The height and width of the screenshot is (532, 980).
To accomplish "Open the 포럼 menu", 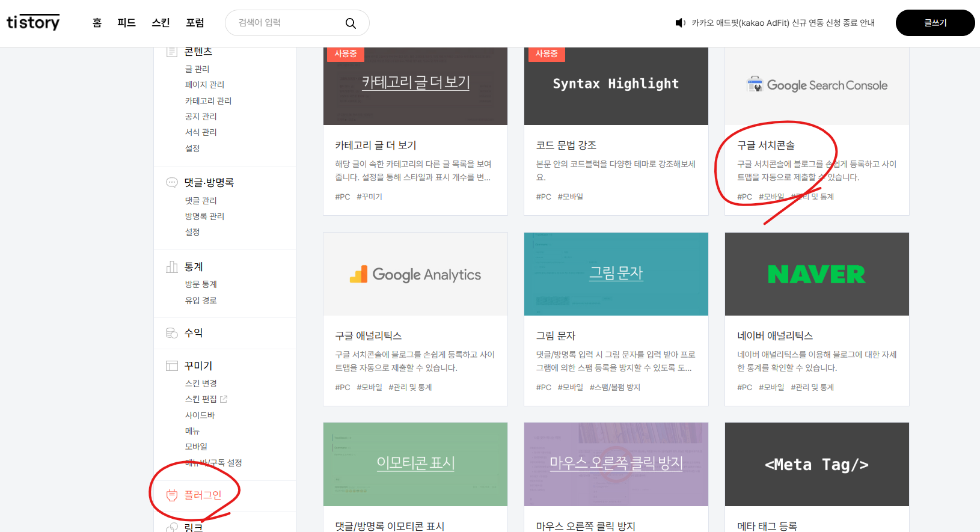I will [195, 23].
